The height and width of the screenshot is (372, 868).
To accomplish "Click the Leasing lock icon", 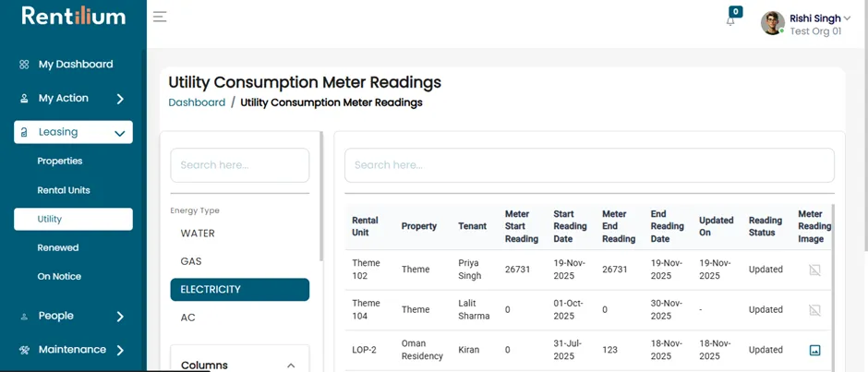I will [24, 132].
